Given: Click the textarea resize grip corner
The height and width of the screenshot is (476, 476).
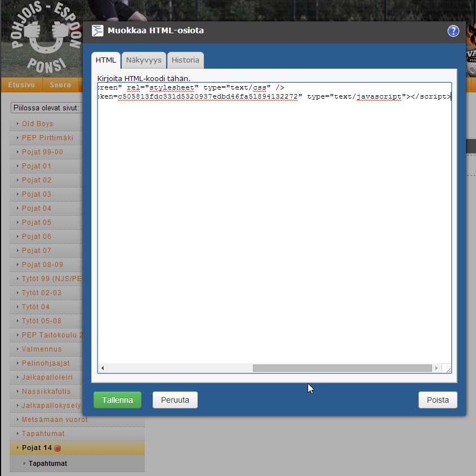Looking at the screenshot, I should 448,369.
